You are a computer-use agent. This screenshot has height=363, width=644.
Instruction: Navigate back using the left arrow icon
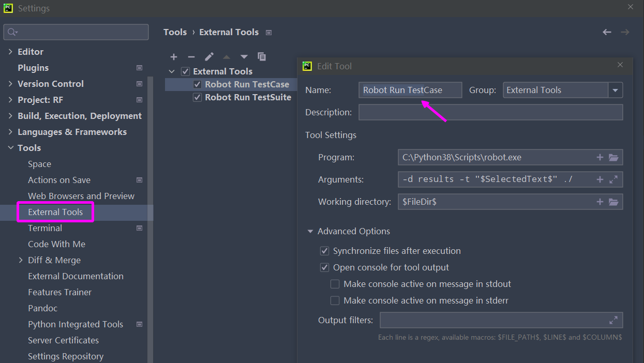point(606,32)
